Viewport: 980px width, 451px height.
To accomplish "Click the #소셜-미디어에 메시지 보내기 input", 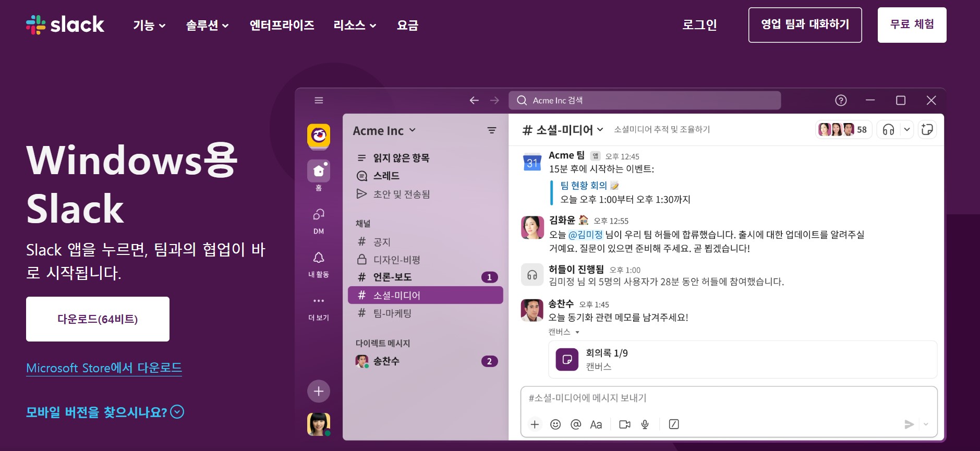I will coord(729,398).
